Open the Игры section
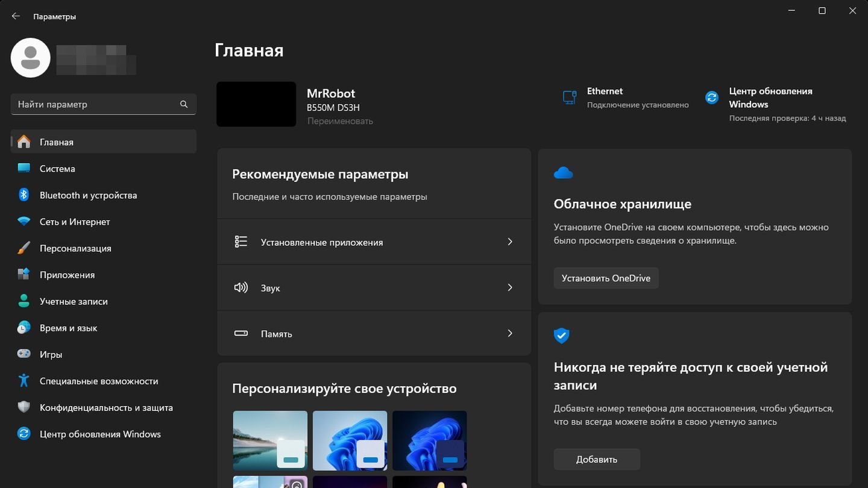The width and height of the screenshot is (868, 488). click(x=104, y=354)
